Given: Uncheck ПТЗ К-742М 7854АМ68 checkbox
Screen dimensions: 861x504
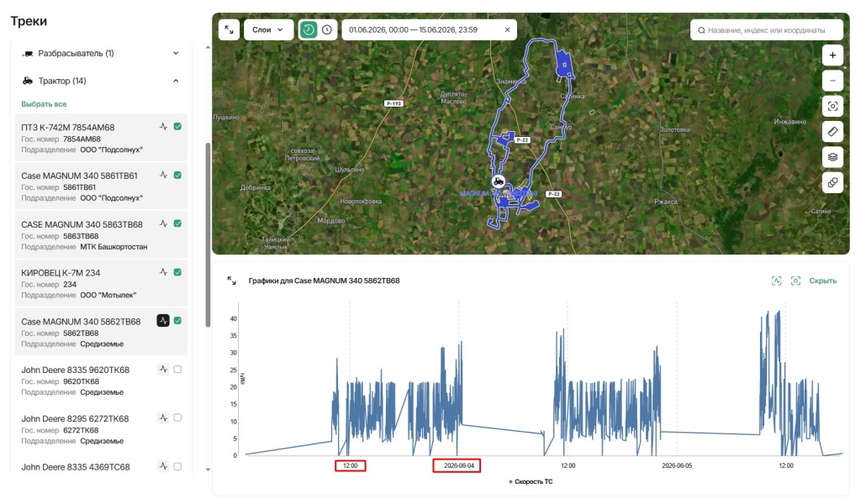Looking at the screenshot, I should coord(177,127).
